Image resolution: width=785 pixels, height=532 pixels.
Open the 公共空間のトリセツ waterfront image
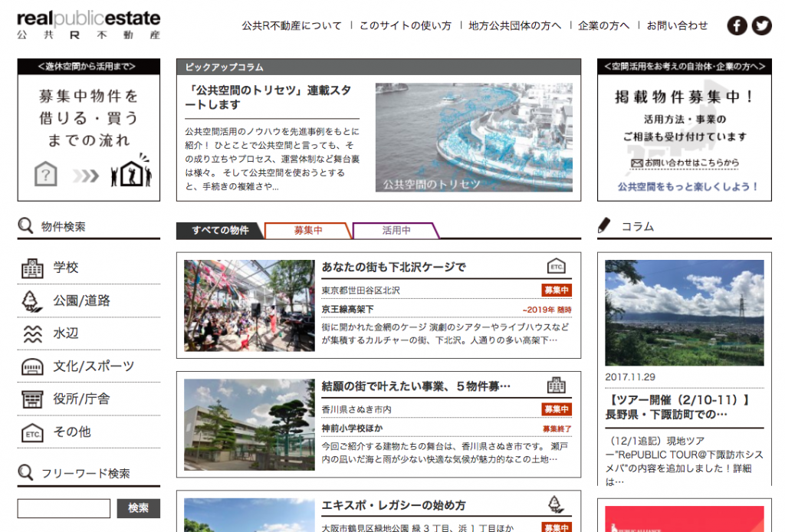click(x=474, y=137)
